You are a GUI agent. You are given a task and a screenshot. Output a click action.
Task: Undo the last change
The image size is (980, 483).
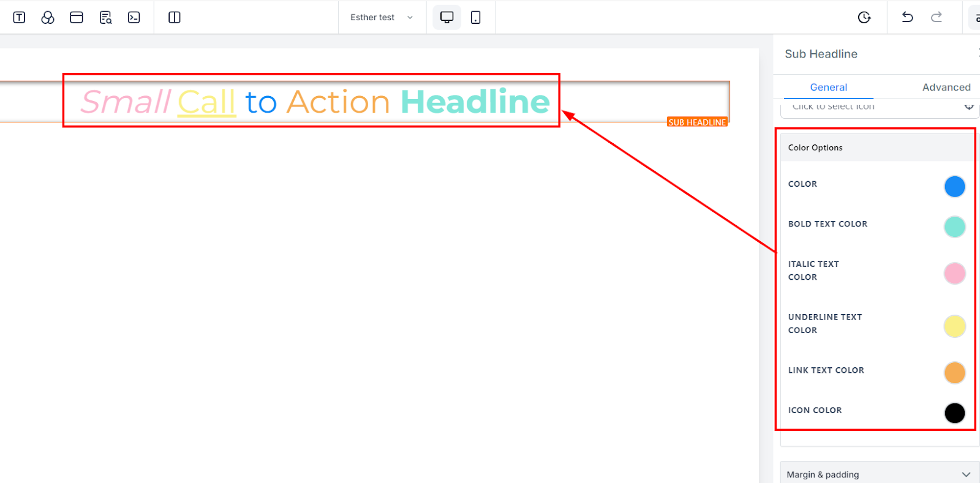coord(908,17)
